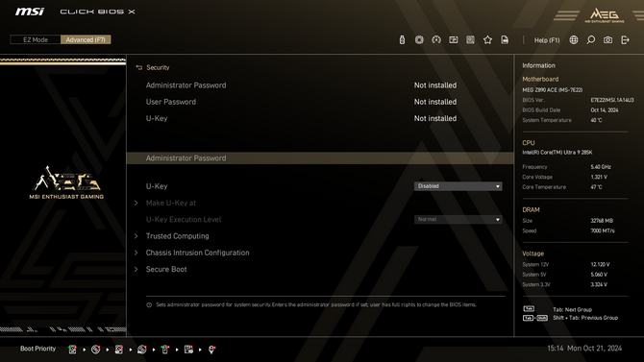644x362 pixels.
Task: Open Favorites with the star icon
Action: point(487,39)
